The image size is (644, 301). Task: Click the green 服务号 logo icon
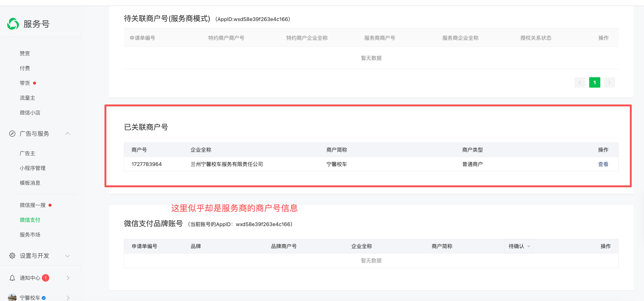coord(13,24)
